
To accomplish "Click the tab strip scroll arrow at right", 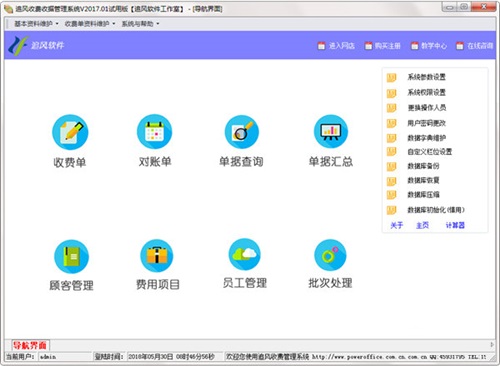I will 492,344.
